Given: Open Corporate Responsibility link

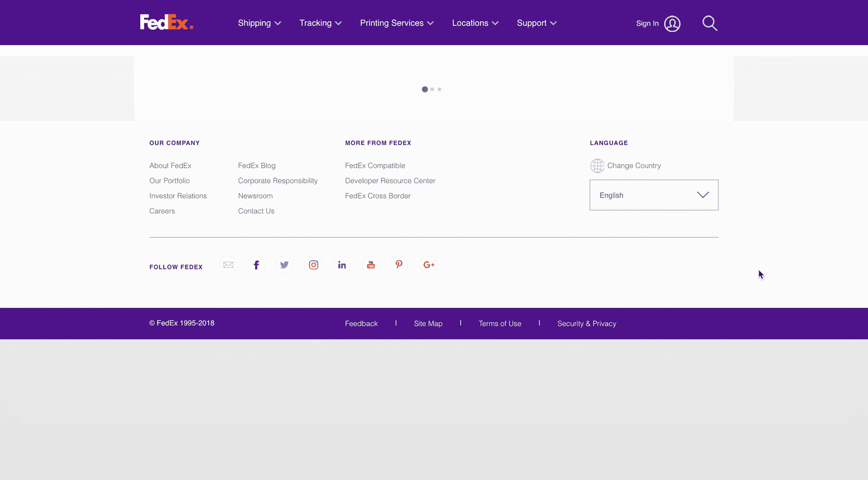Looking at the screenshot, I should click(278, 181).
